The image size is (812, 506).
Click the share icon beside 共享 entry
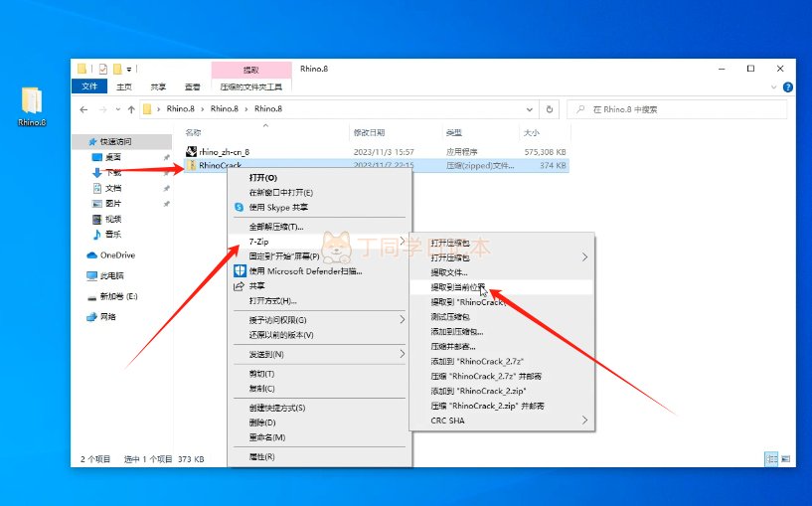click(x=239, y=286)
